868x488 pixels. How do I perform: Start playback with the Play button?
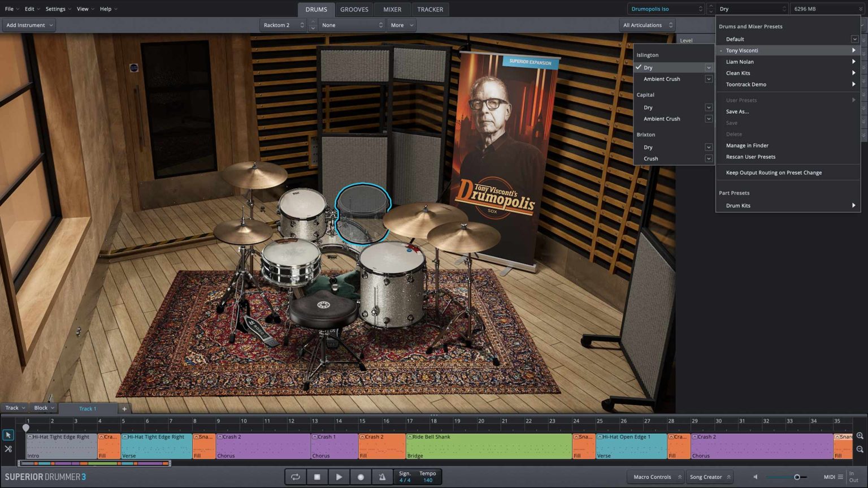pos(338,477)
